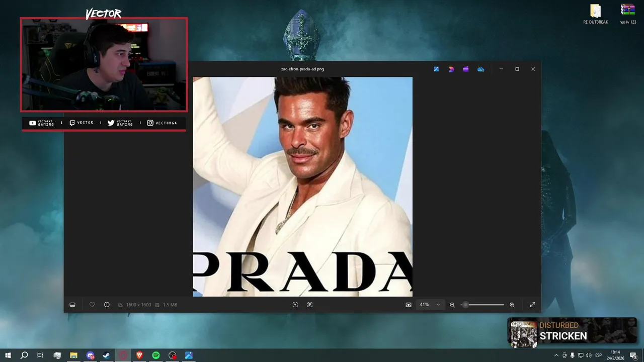Adjust the zoom slider

coord(482,305)
